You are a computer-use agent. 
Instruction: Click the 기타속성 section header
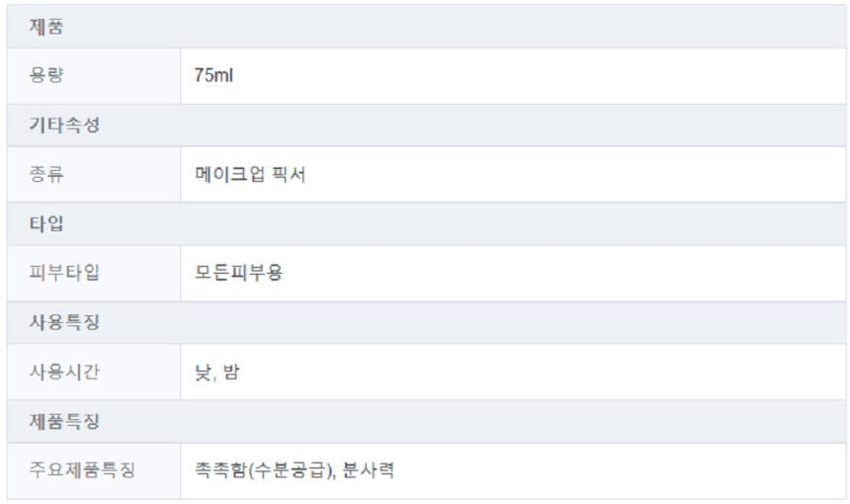coord(64,126)
